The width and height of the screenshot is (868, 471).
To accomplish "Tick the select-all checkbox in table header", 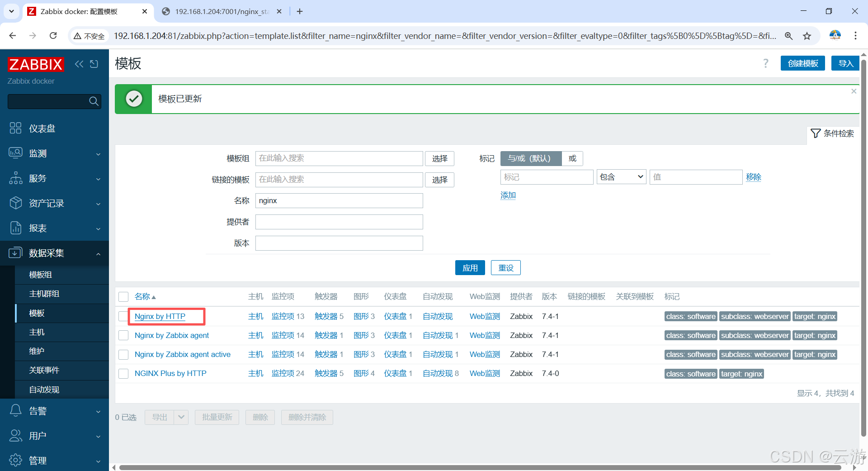I will (x=123, y=297).
